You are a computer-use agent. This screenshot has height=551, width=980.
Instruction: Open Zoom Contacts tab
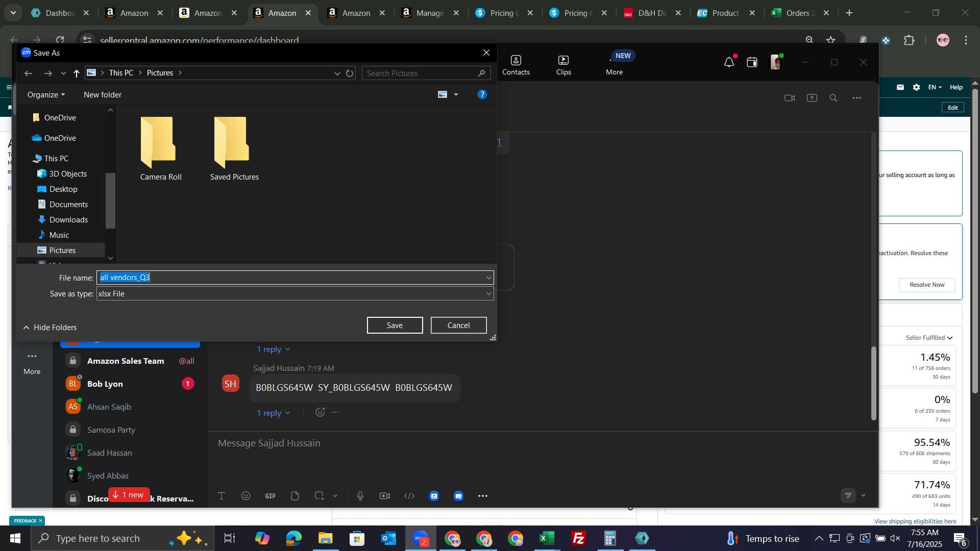pyautogui.click(x=516, y=65)
